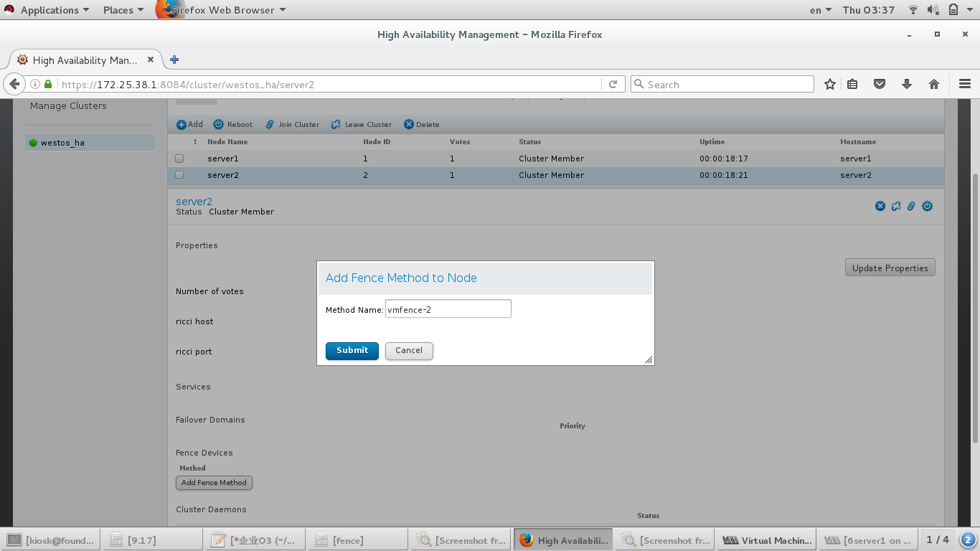Open the Applications menu
This screenshot has height=551, width=980.
tap(55, 10)
